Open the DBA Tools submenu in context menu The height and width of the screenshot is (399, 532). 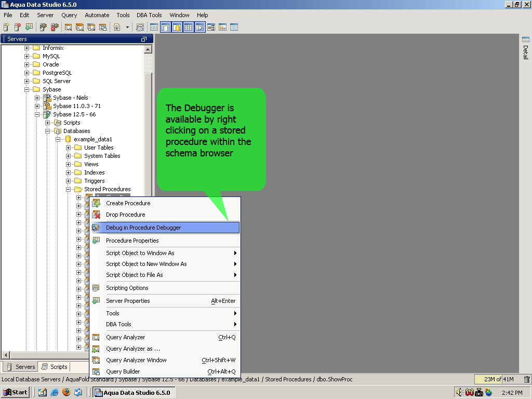(x=165, y=324)
